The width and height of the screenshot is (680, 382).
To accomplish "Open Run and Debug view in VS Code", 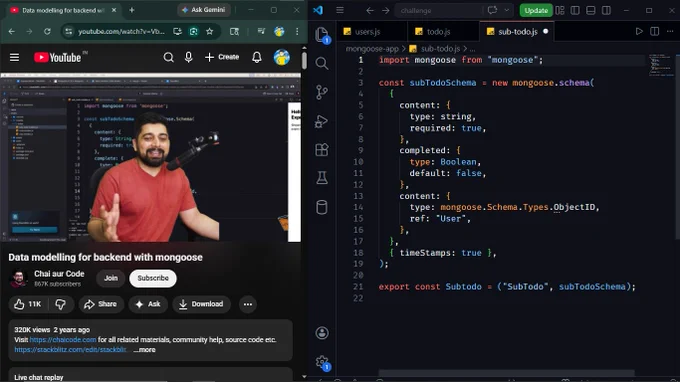I will [x=322, y=121].
